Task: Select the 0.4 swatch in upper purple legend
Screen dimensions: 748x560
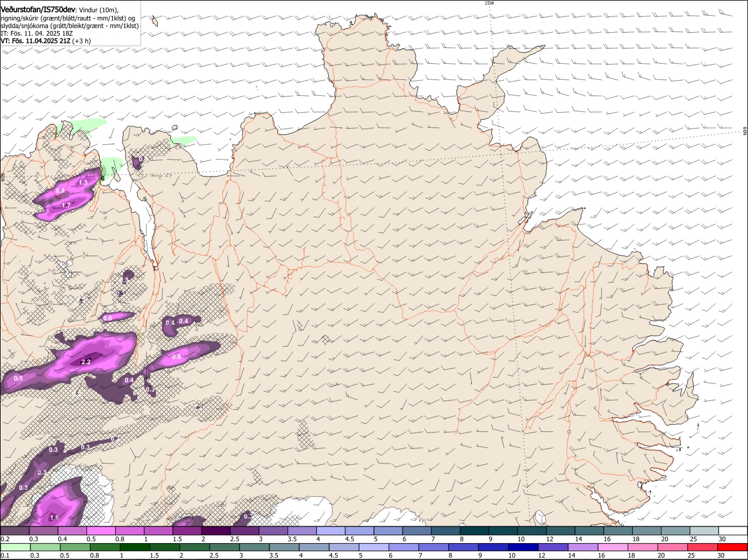Action: [x=72, y=530]
